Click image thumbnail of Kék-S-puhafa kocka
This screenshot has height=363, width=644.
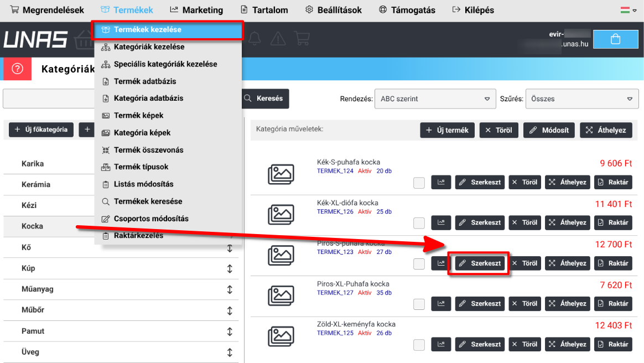click(281, 174)
